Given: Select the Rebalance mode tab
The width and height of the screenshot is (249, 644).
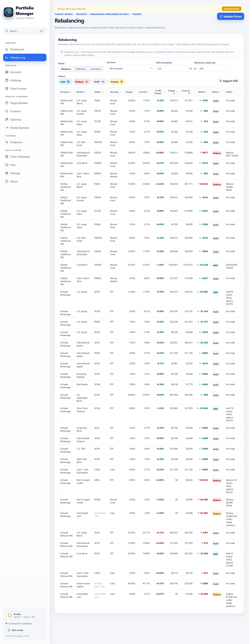Looking at the screenshot, I should tap(66, 69).
